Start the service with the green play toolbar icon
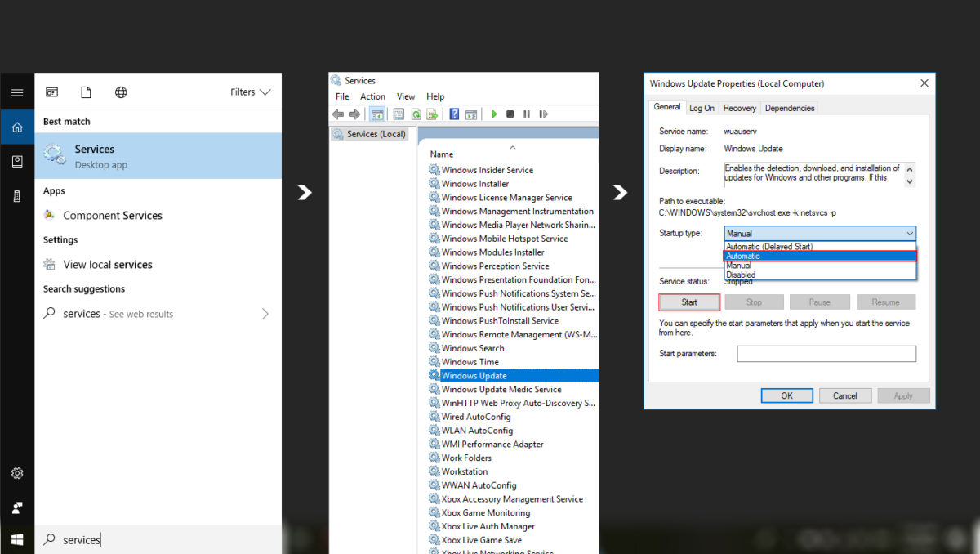 point(493,114)
